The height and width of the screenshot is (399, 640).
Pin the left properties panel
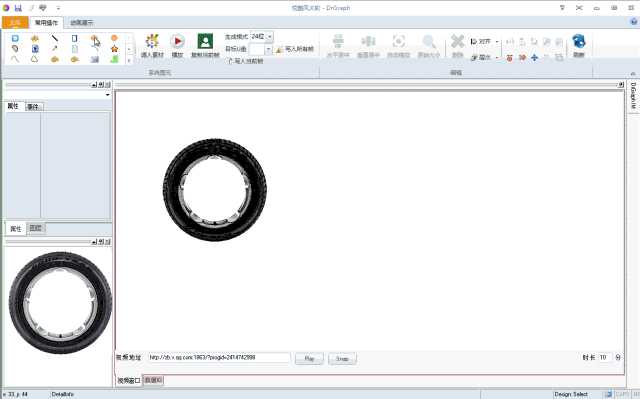pos(101,84)
